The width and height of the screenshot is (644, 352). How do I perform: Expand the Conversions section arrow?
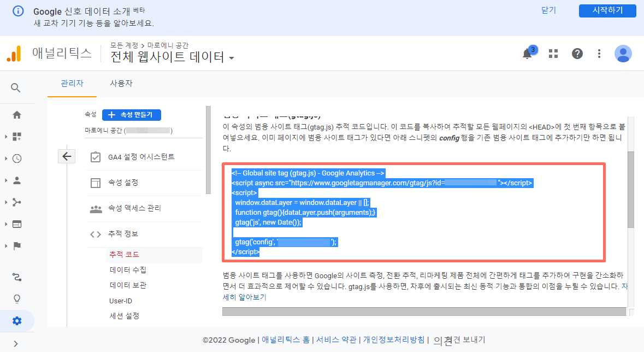(6, 246)
